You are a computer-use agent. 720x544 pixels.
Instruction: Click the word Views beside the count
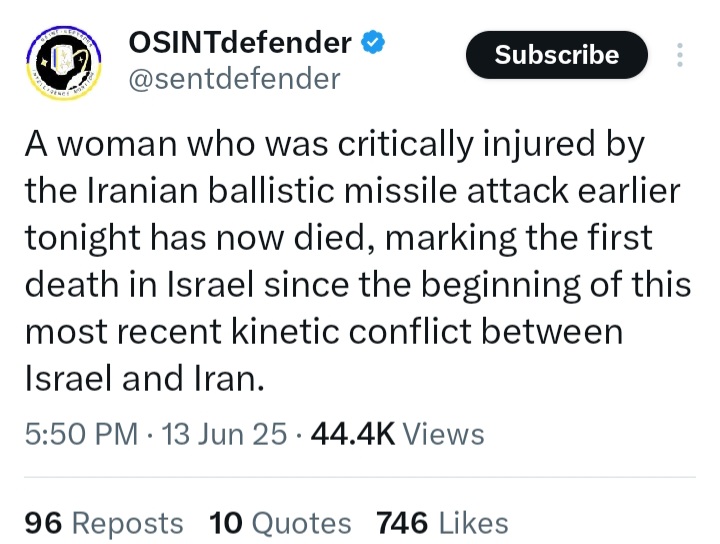click(444, 434)
